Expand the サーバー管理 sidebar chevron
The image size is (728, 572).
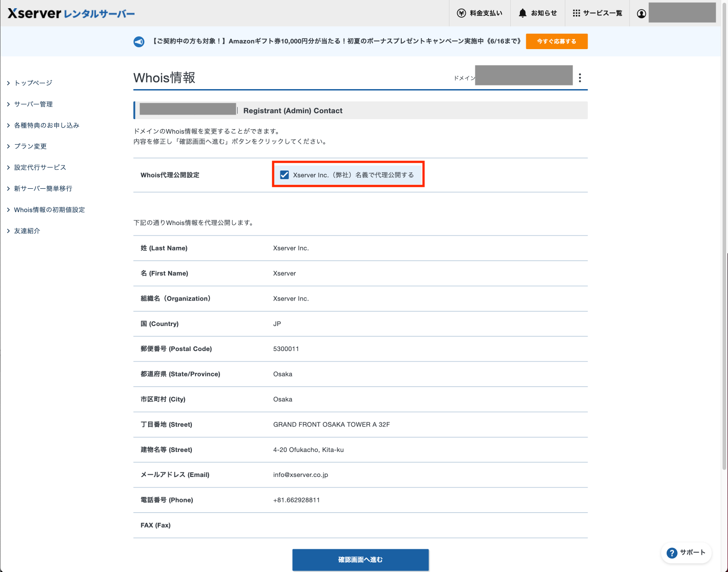pyautogui.click(x=8, y=104)
